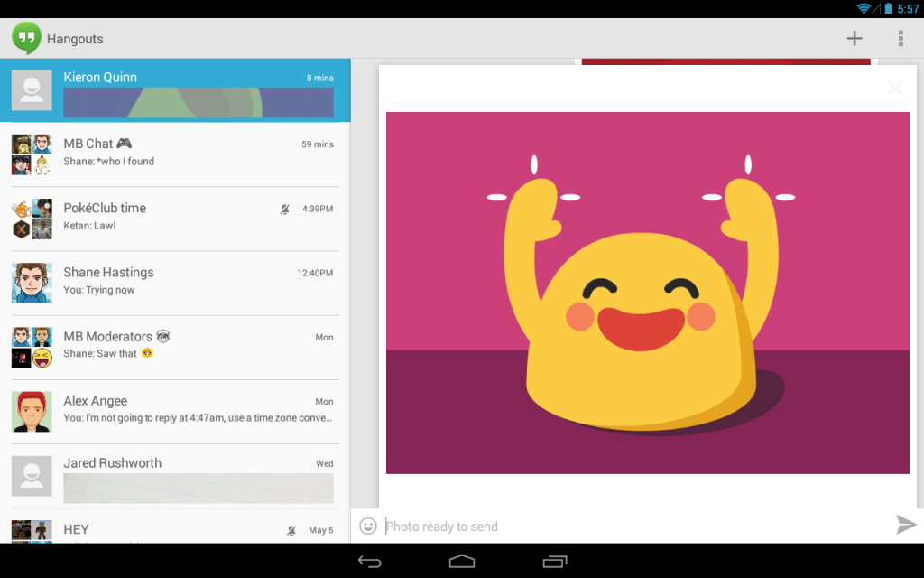Open the PokéClub time conversation
Image resolution: width=924 pixels, height=578 pixels.
[176, 219]
